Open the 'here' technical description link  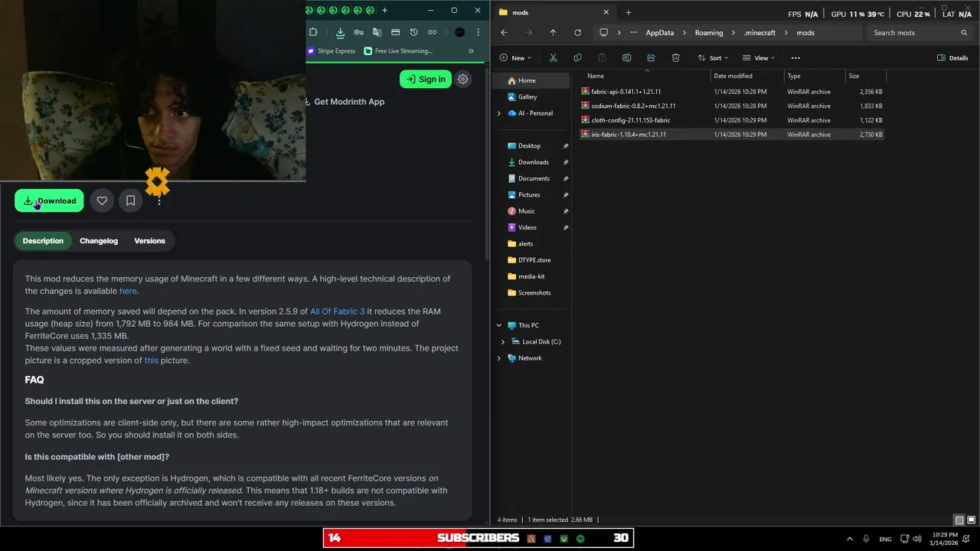click(128, 291)
